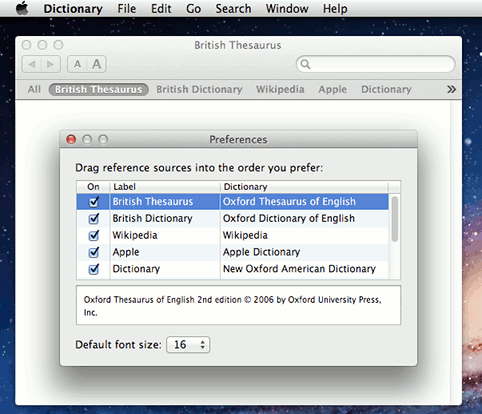
Task: Go back with the left arrow button
Action: click(32, 64)
